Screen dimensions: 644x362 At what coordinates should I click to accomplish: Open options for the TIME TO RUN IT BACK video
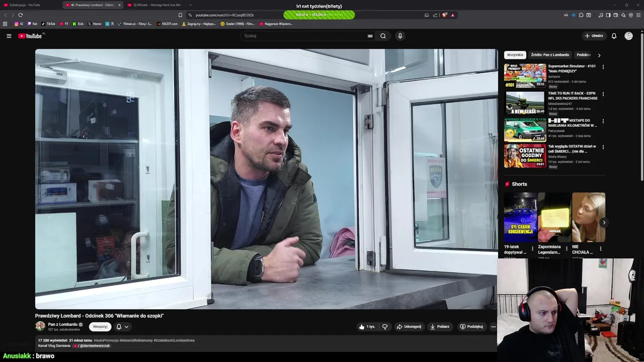(x=603, y=94)
